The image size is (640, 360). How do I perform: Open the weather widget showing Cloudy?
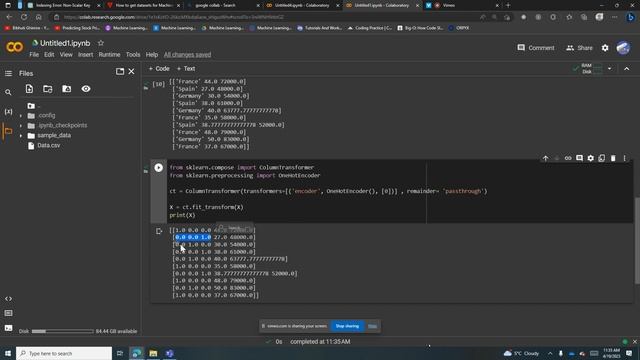click(521, 353)
